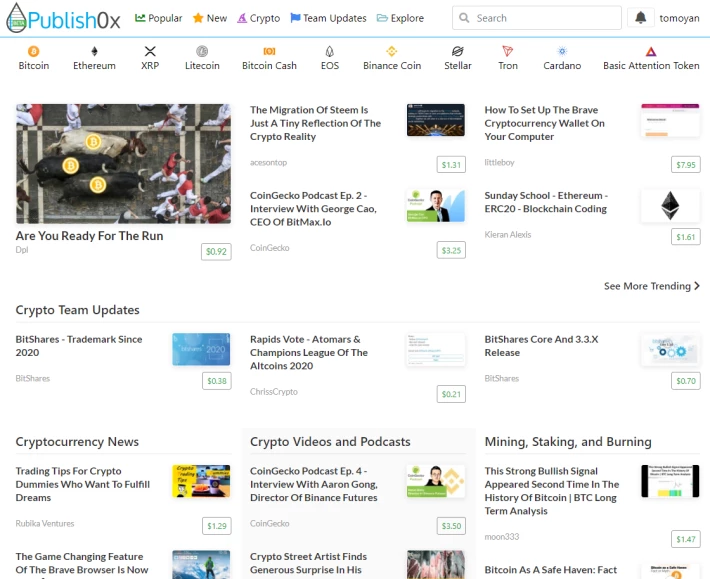
Task: Open the bull run featured image
Action: click(x=123, y=163)
